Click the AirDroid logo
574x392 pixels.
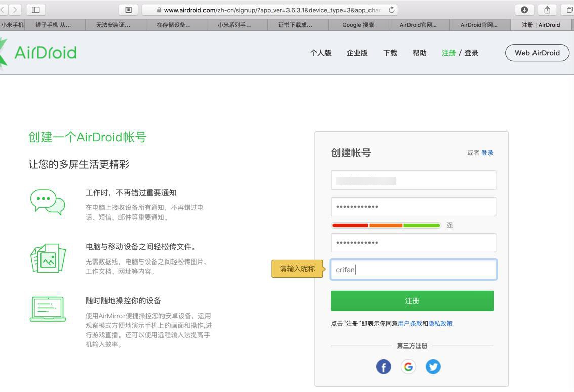(x=38, y=53)
